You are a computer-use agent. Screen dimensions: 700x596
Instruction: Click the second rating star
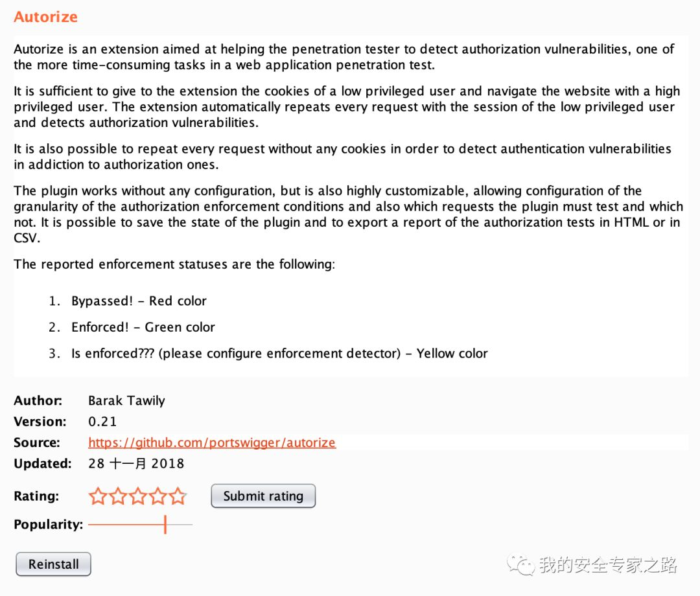click(x=118, y=496)
